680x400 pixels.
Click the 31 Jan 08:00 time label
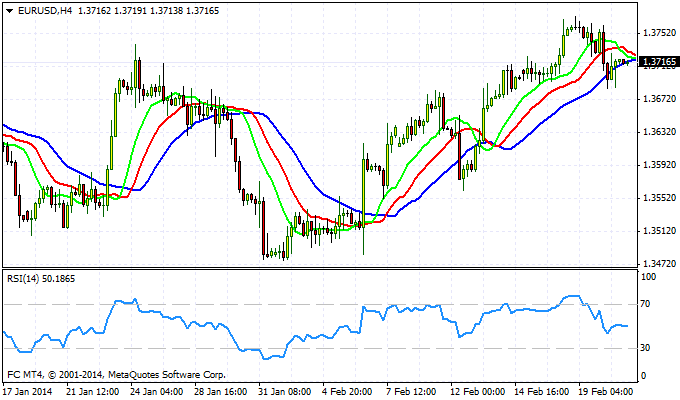pyautogui.click(x=285, y=392)
